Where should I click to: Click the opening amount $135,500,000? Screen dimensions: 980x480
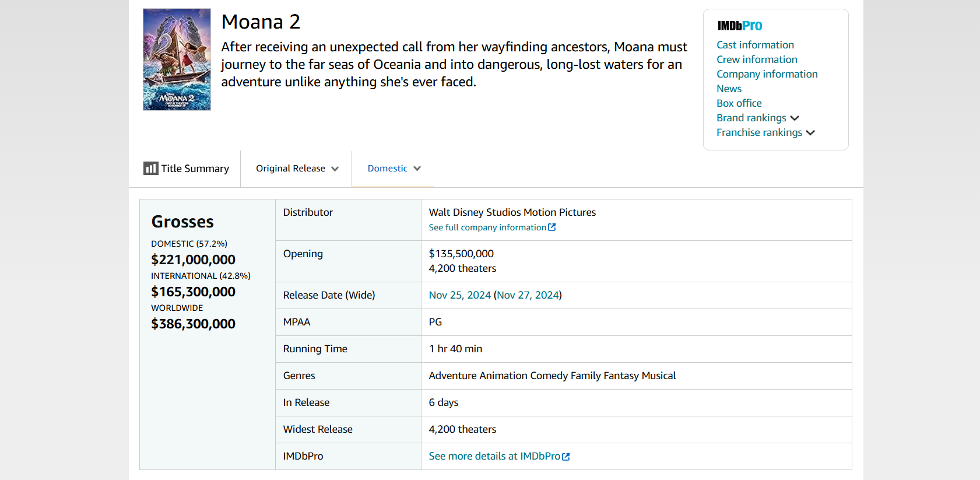[x=461, y=254]
